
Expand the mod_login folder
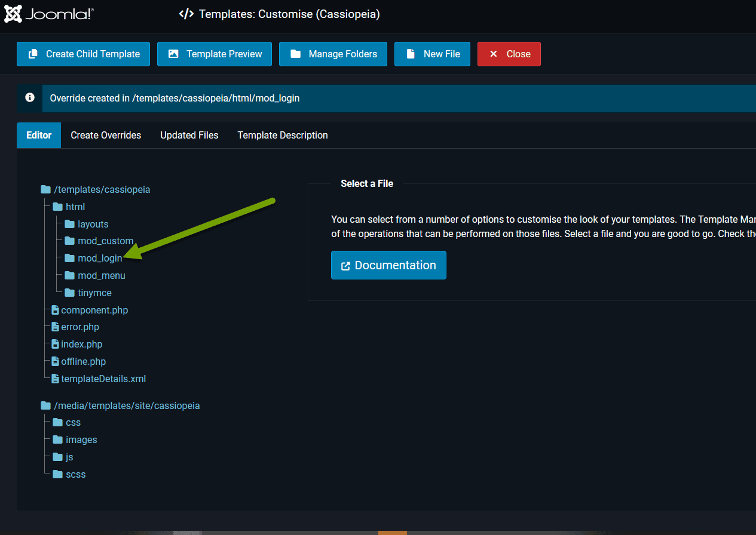[x=100, y=259]
